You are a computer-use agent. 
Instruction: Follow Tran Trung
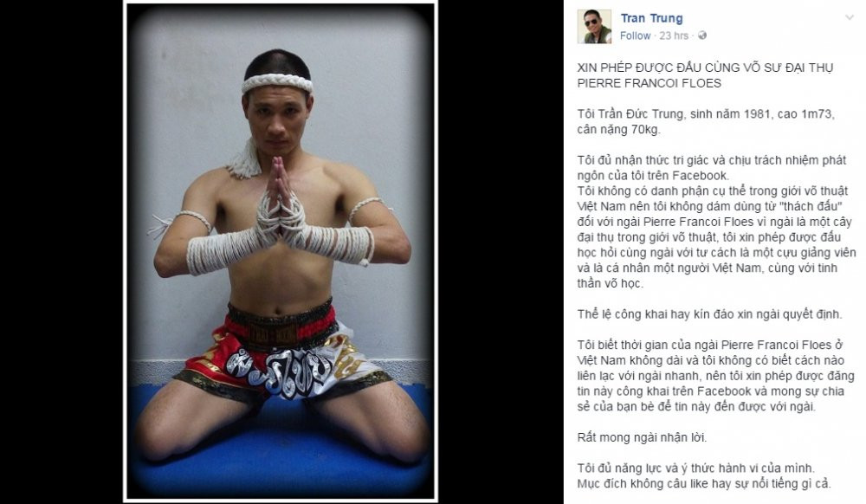tap(635, 36)
